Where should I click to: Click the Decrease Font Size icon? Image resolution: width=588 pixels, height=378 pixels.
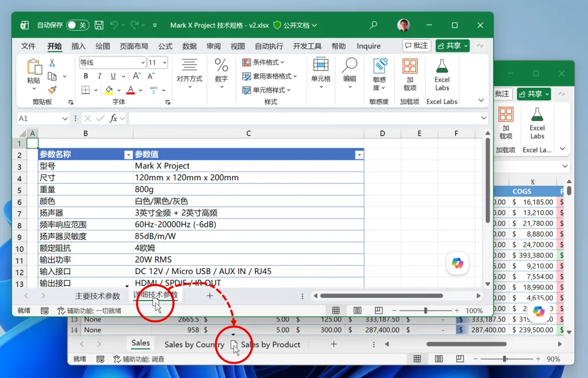151,76
